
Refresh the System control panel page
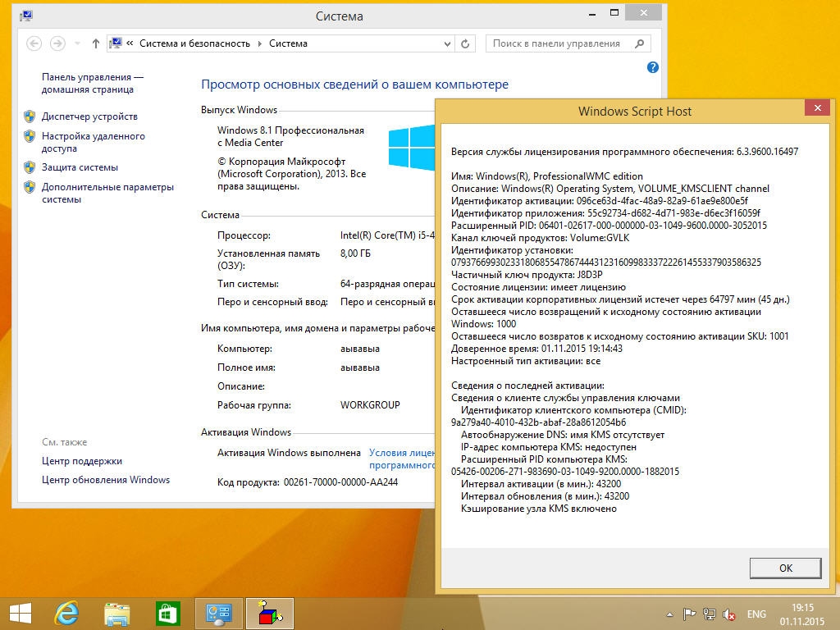coord(465,44)
